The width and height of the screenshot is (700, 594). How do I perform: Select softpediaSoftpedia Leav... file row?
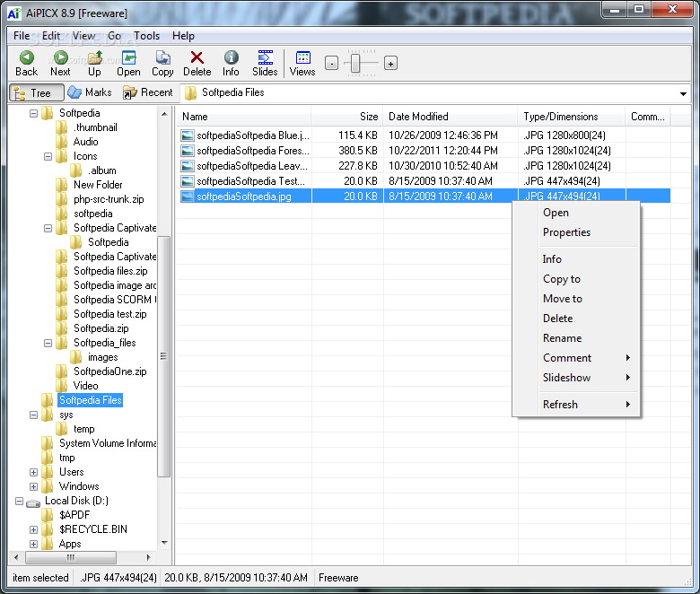point(424,166)
